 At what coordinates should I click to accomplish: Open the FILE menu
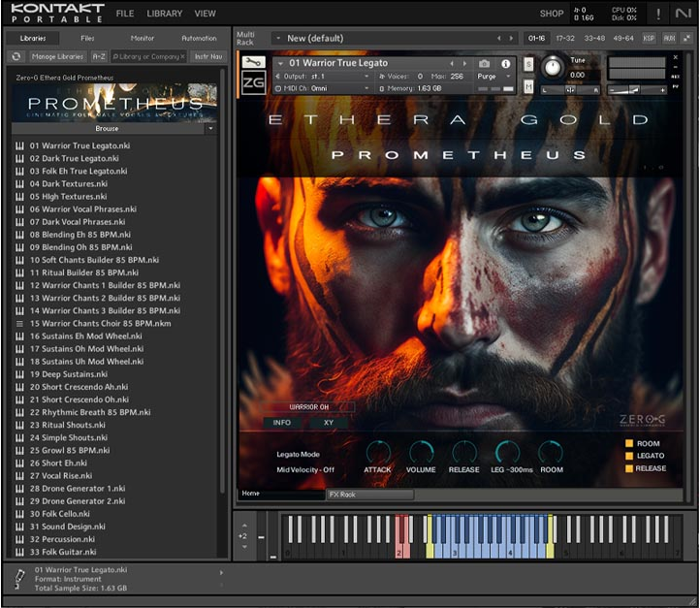pyautogui.click(x=125, y=14)
